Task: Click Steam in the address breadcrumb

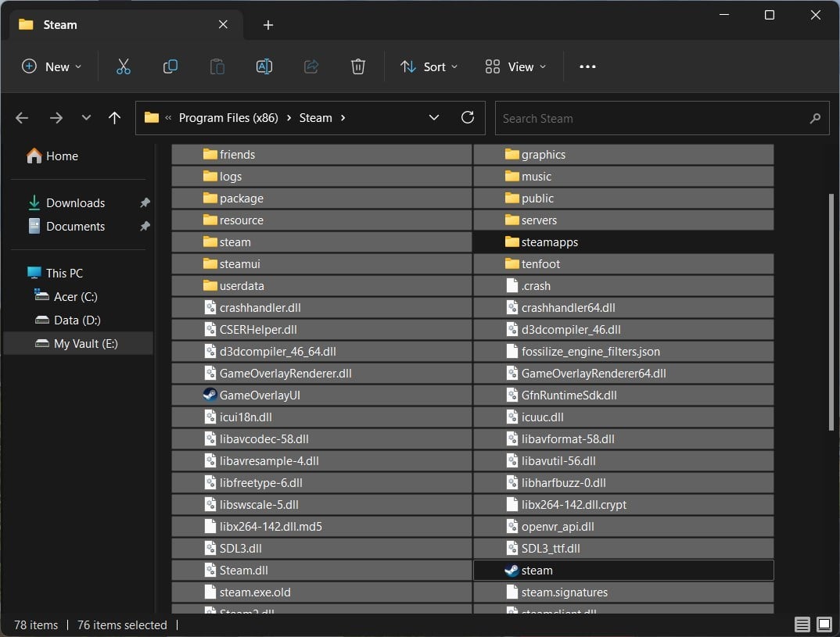Action: pos(315,118)
